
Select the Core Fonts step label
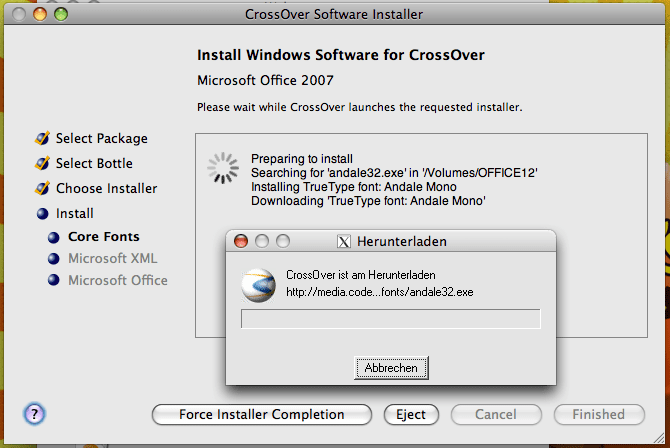pos(103,238)
